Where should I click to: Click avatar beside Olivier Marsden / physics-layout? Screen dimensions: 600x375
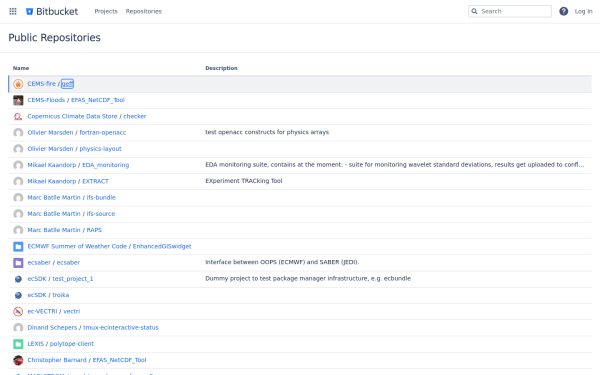[x=18, y=149]
